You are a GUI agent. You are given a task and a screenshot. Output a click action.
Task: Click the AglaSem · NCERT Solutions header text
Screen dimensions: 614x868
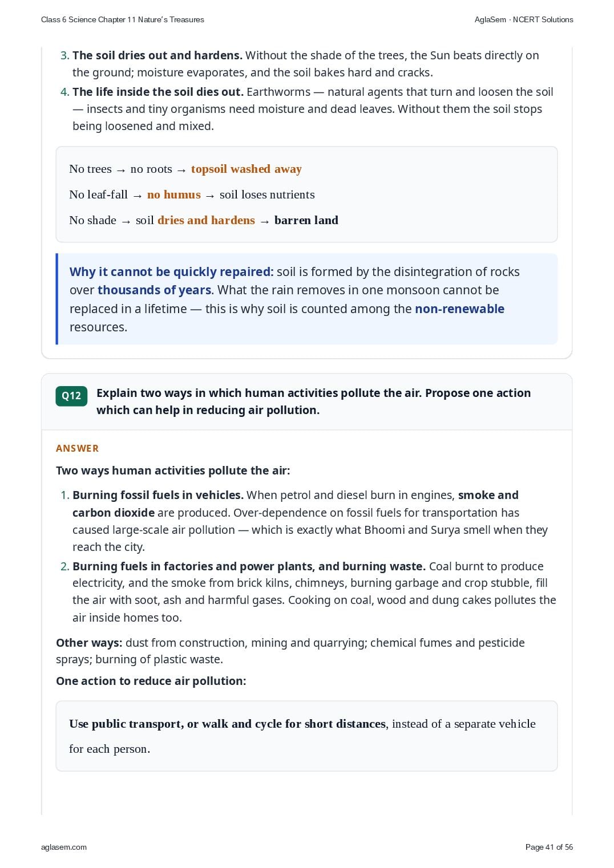pyautogui.click(x=524, y=19)
